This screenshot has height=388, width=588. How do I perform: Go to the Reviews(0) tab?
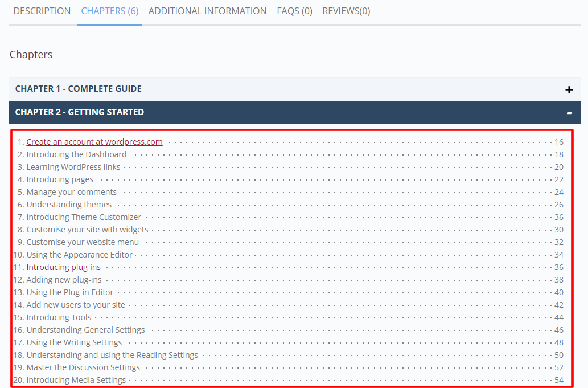click(346, 11)
